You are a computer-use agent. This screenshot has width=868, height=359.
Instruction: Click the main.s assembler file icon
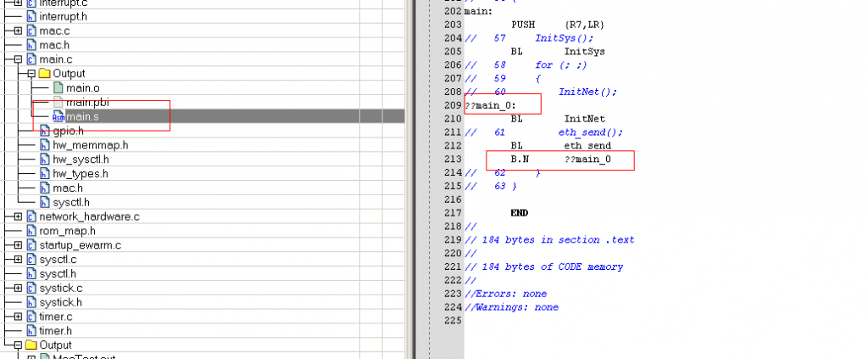click(58, 116)
